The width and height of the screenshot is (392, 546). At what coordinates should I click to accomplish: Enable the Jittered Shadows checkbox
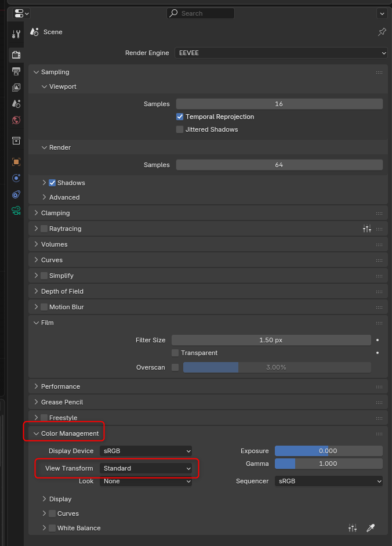[x=180, y=129]
